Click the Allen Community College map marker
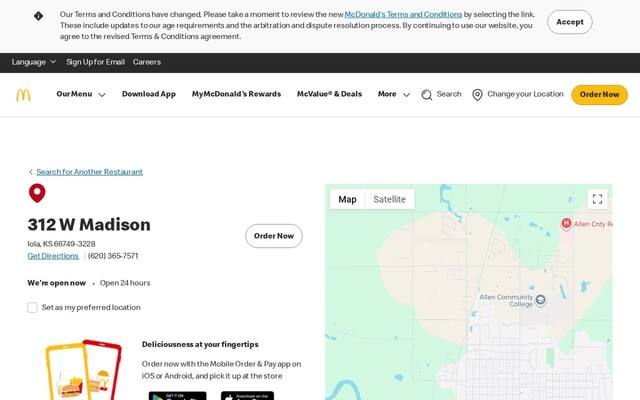This screenshot has width=640, height=400. click(540, 300)
